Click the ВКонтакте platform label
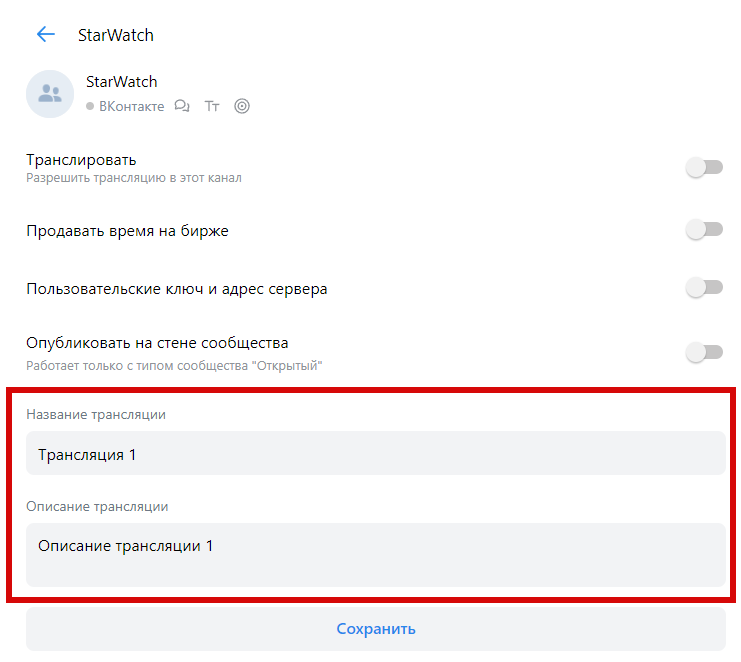This screenshot has height=662, width=741. 131,106
